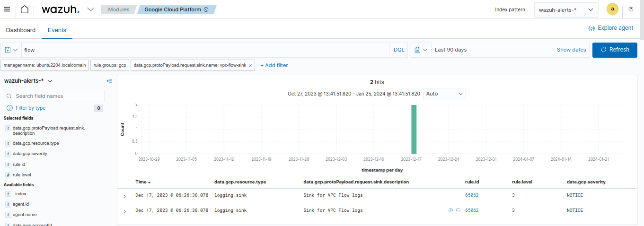This screenshot has width=644, height=226.
Task: Open the wazuh-alerts-* index pattern dropdown
Action: click(566, 9)
